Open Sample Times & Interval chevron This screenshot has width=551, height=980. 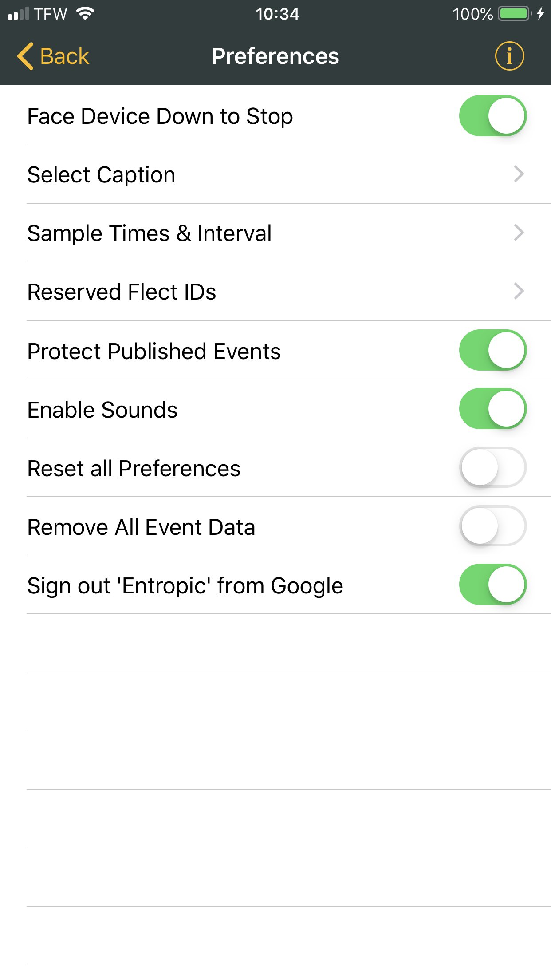click(x=519, y=233)
